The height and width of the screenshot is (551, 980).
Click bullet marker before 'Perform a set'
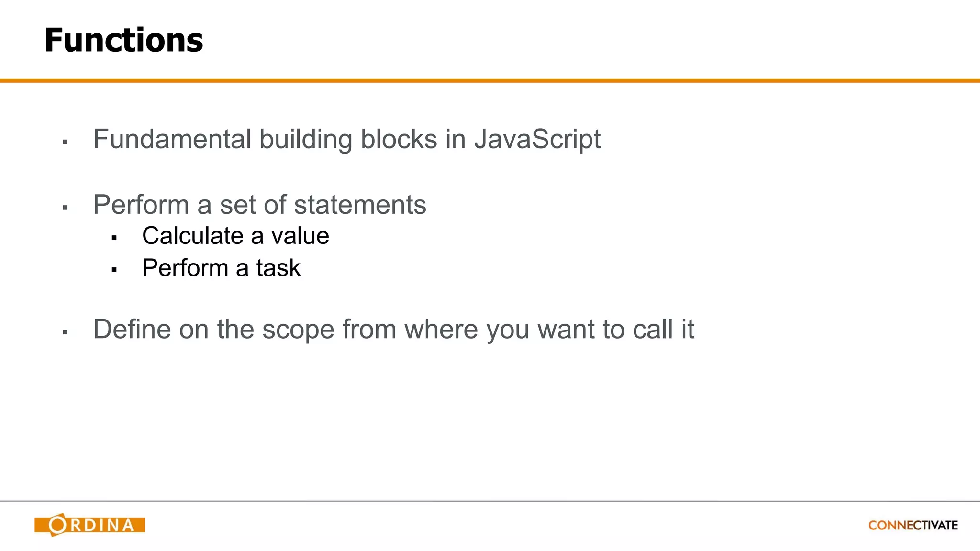66,208
